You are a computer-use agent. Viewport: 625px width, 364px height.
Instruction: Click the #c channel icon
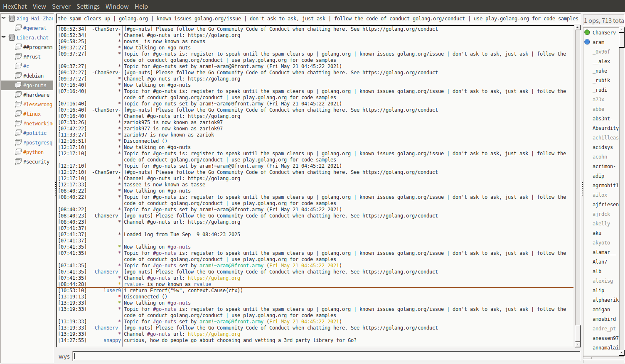click(x=18, y=66)
